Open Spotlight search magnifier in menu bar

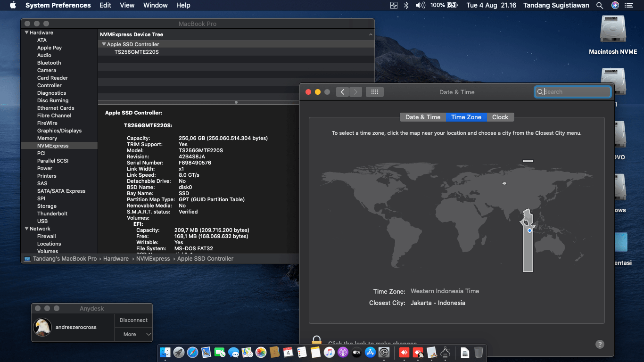coord(600,5)
